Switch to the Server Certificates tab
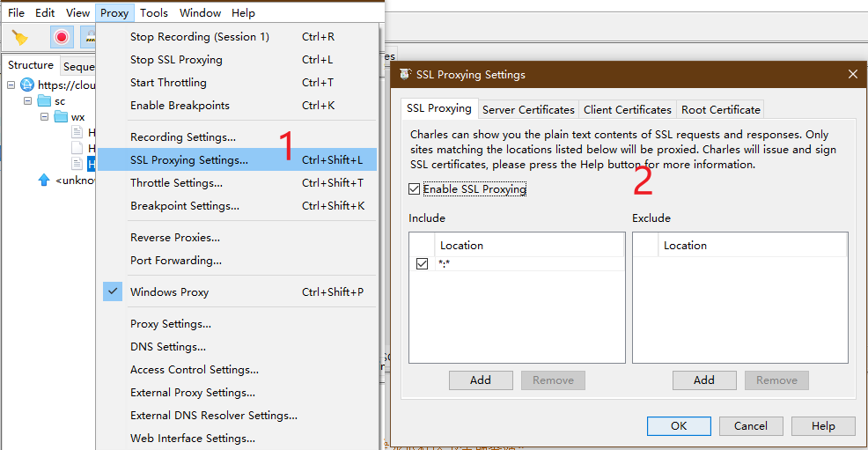The image size is (868, 450). coord(528,109)
